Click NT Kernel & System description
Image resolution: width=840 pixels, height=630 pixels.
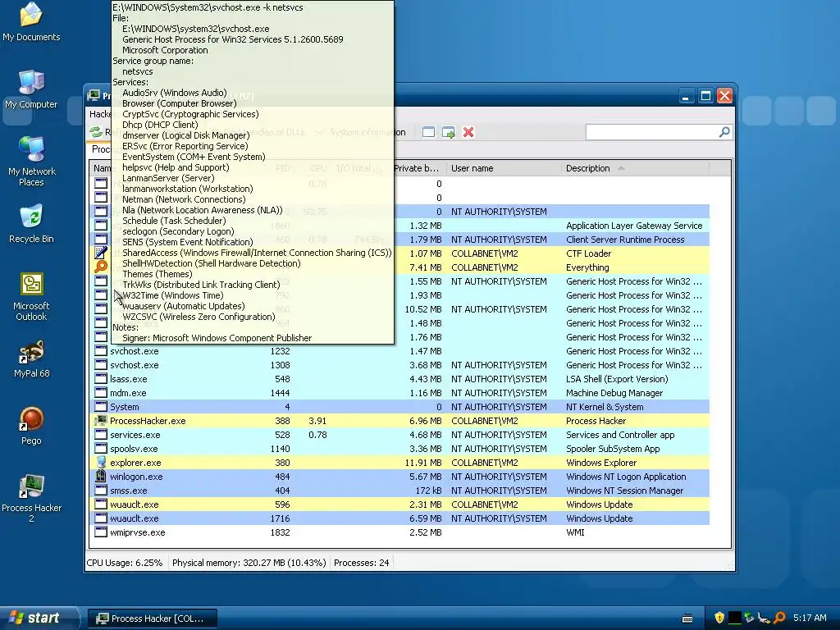coord(605,407)
